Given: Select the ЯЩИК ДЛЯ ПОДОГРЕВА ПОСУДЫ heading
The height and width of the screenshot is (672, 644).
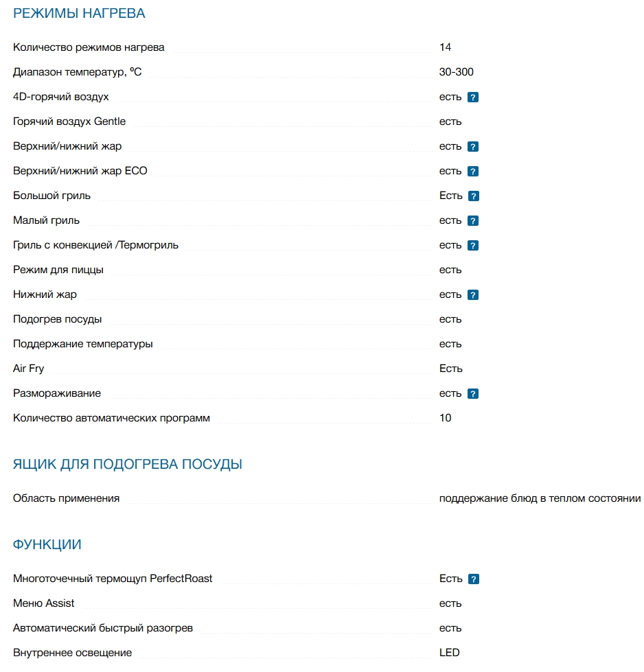Looking at the screenshot, I should click(128, 464).
